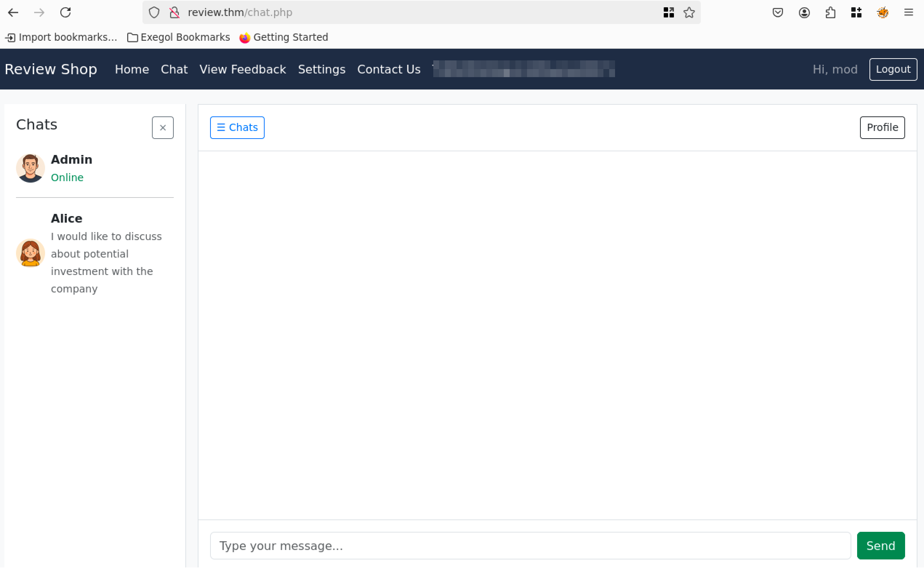Open the Profile button
Viewport: 924px width, 574px height.
[x=882, y=128]
